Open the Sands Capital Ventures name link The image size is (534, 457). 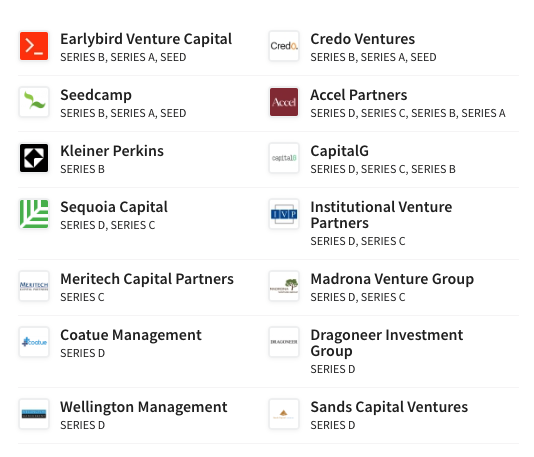pos(389,407)
